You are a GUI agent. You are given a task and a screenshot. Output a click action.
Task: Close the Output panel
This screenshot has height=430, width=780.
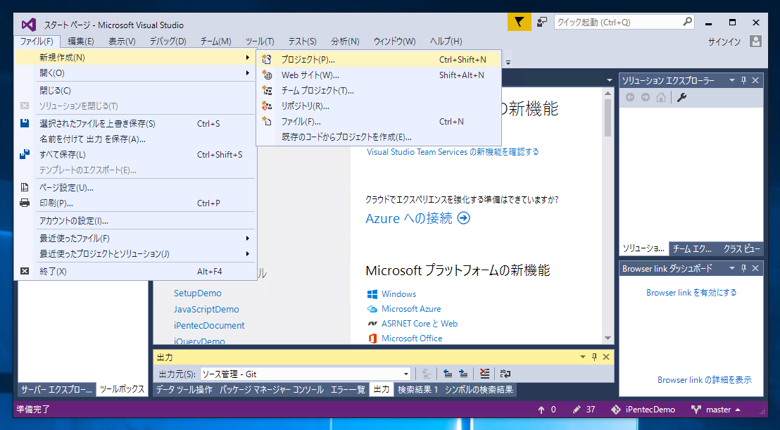click(x=606, y=357)
